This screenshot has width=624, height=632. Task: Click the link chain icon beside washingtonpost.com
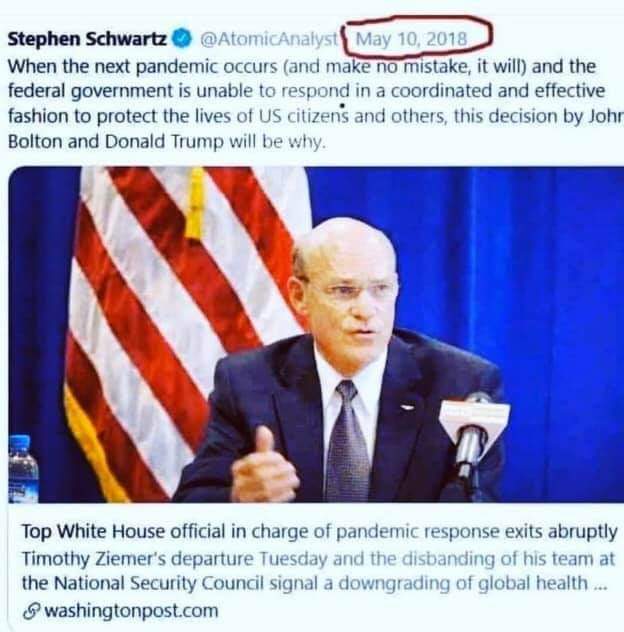coord(31,611)
